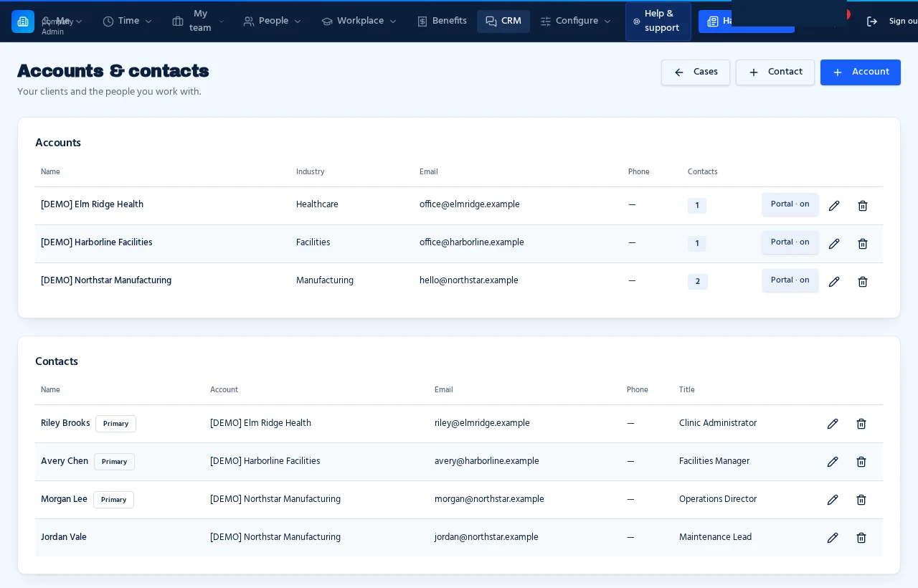Expand the Workplace menu
918x588 pixels.
pos(359,22)
